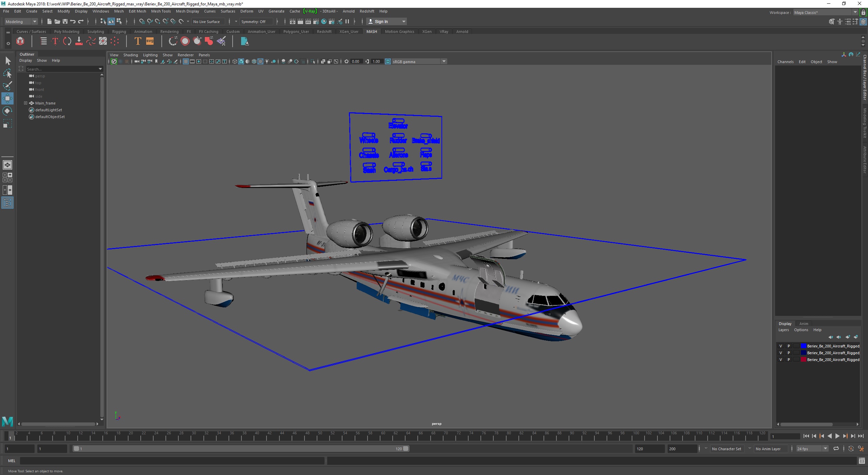868x475 pixels.
Task: Click the MASH network create icon
Action: tap(20, 41)
